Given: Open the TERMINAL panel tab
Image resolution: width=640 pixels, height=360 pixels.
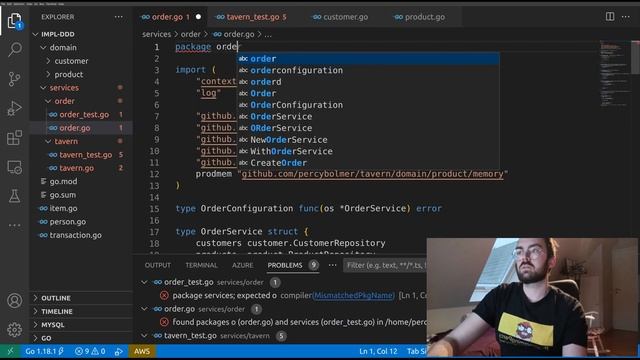Looking at the screenshot, I should point(202,265).
